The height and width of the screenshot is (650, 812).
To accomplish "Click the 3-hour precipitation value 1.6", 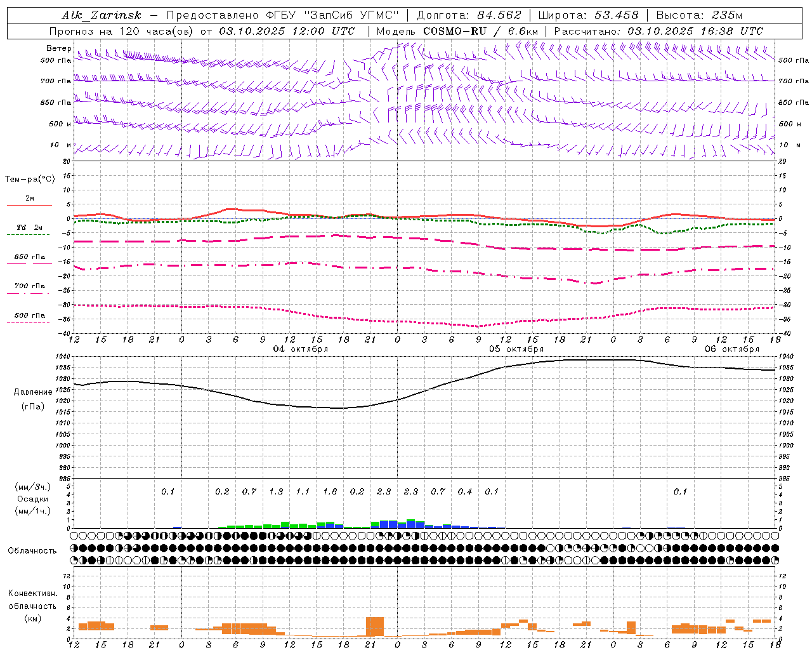I will click(x=330, y=492).
